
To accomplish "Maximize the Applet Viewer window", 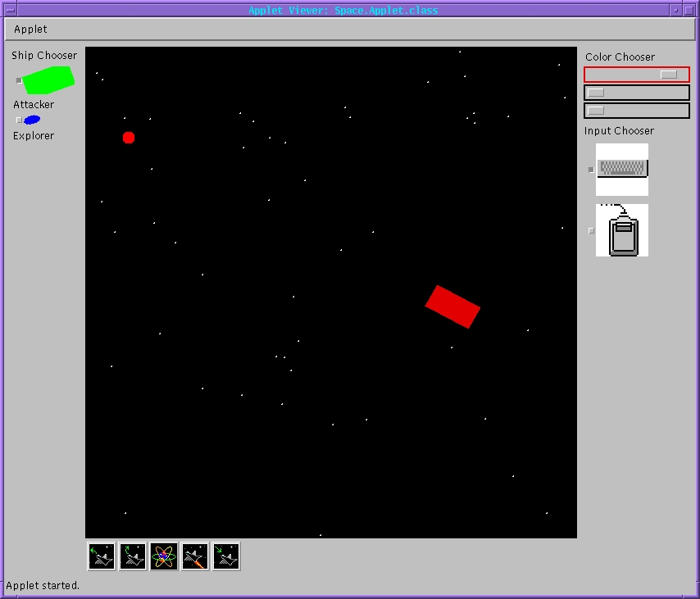I will 689,10.
